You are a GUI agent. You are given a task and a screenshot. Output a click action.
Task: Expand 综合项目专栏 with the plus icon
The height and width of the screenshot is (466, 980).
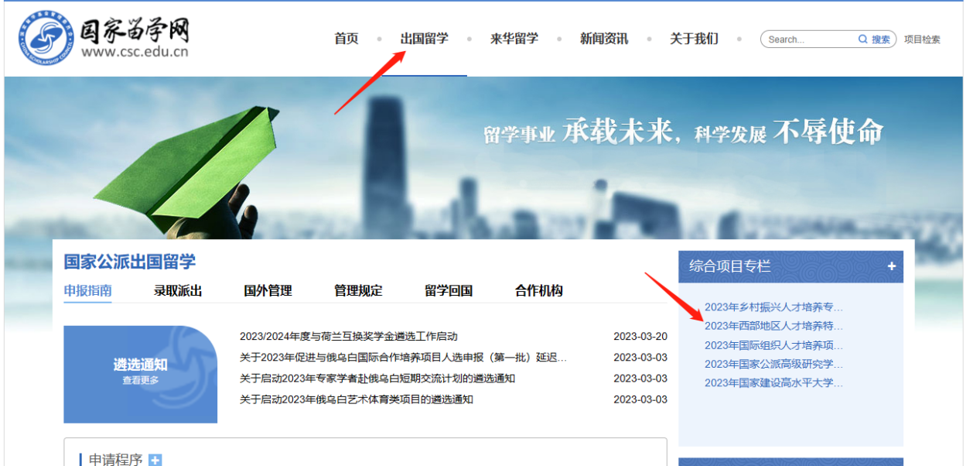pyautogui.click(x=891, y=266)
